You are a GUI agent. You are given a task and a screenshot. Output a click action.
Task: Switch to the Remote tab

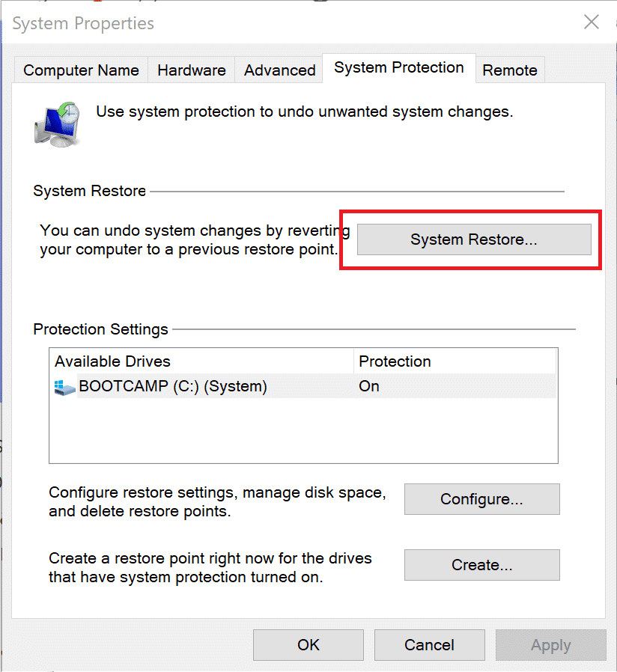click(509, 70)
